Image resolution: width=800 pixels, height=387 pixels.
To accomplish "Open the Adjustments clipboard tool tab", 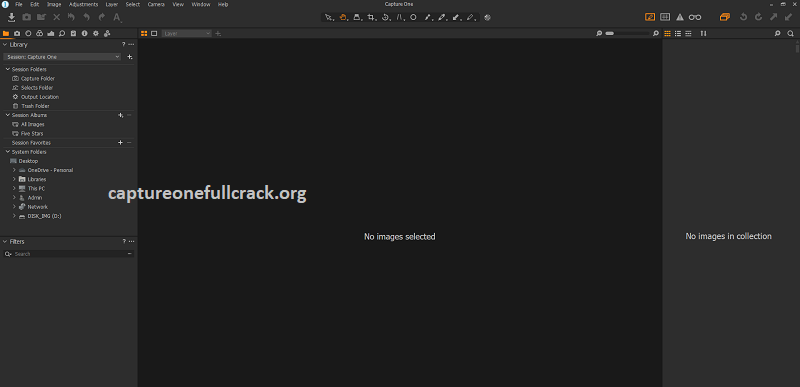I will click(x=73, y=34).
